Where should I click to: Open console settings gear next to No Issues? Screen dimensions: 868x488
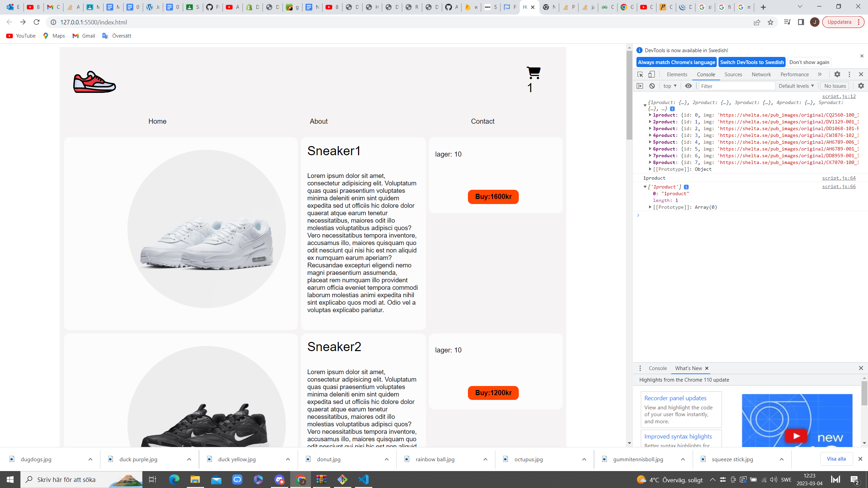tap(861, 86)
